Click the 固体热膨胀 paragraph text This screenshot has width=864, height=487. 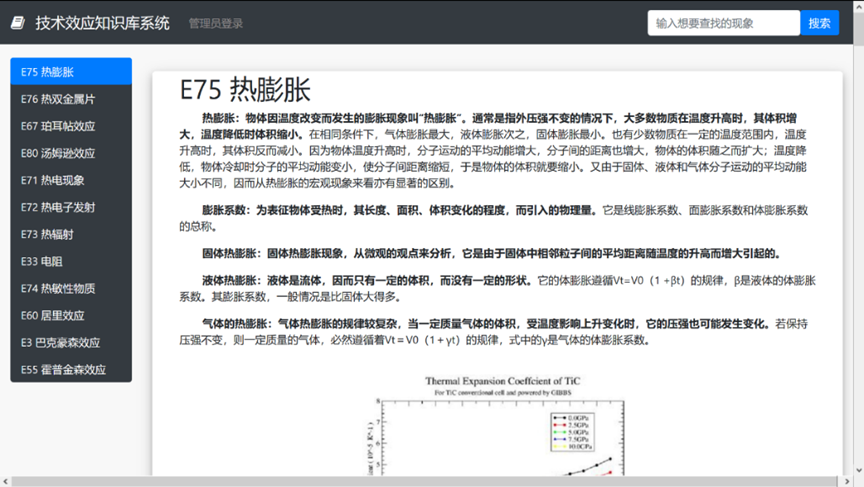[492, 253]
